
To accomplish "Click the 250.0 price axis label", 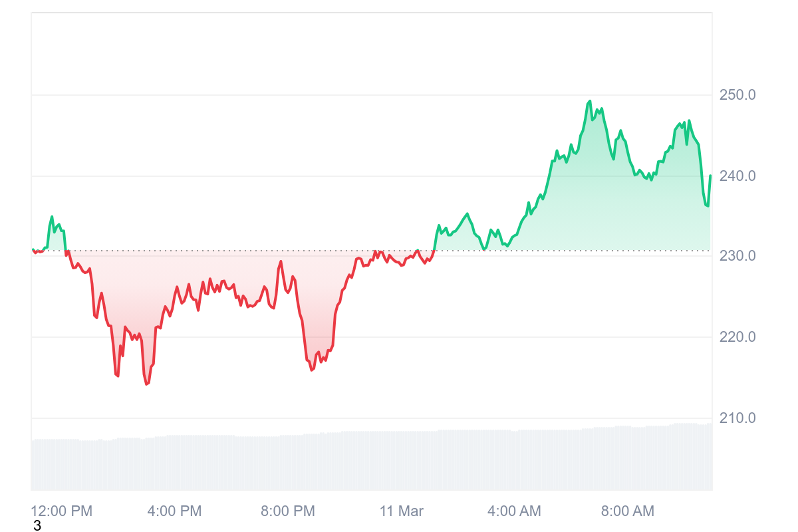I will [737, 95].
